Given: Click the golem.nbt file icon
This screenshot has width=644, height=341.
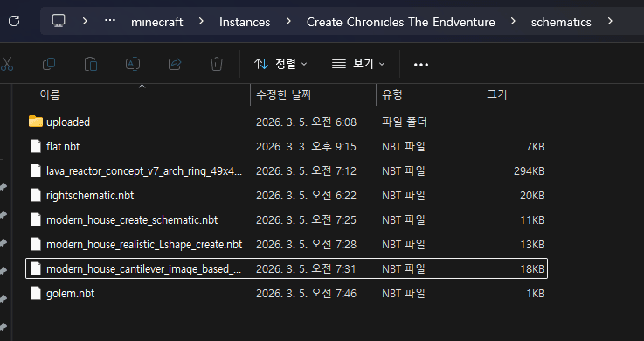Looking at the screenshot, I should click(x=36, y=293).
